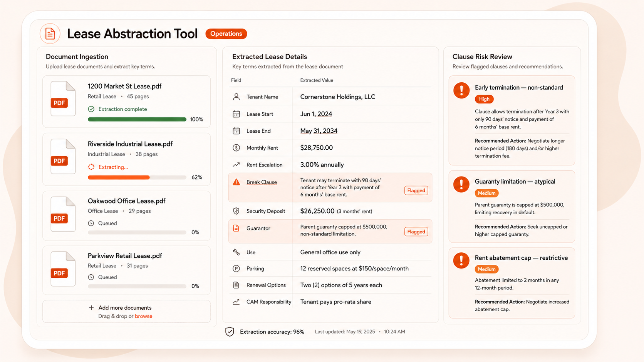The height and width of the screenshot is (362, 644).
Task: Click the 1200 Market St green progress bar
Action: coord(137,120)
